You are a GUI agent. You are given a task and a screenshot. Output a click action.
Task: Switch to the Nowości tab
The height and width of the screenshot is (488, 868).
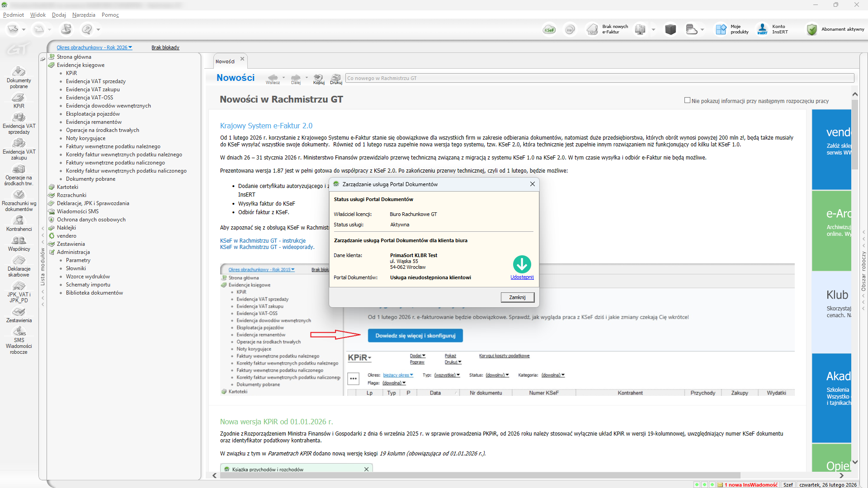click(x=225, y=61)
